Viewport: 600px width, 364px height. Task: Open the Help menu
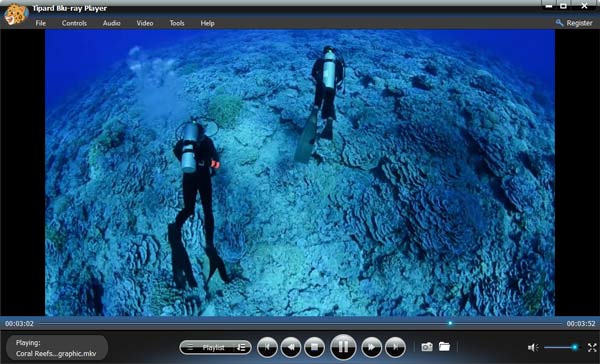pyautogui.click(x=207, y=23)
